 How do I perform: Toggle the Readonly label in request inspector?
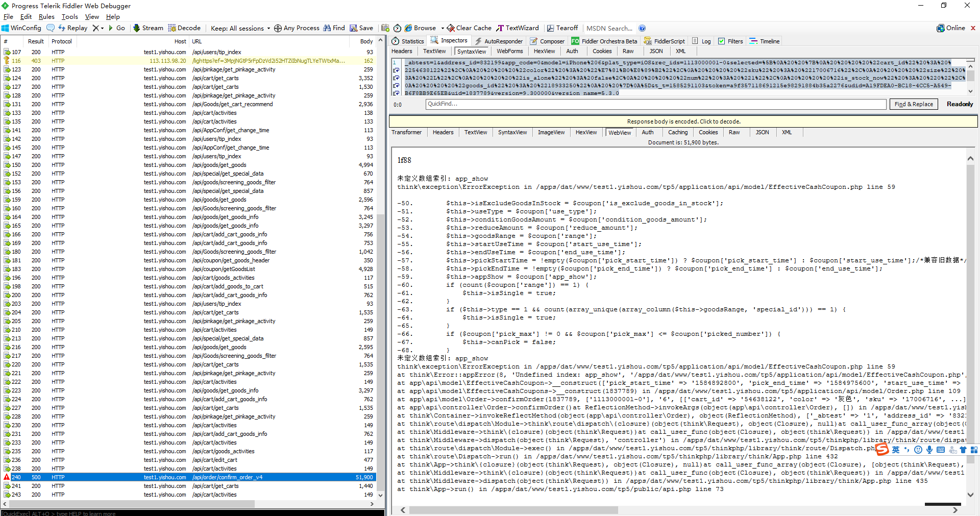(x=960, y=104)
